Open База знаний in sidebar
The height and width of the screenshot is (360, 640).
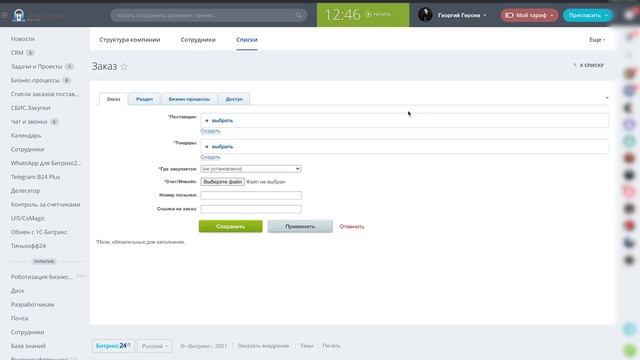pyautogui.click(x=28, y=346)
